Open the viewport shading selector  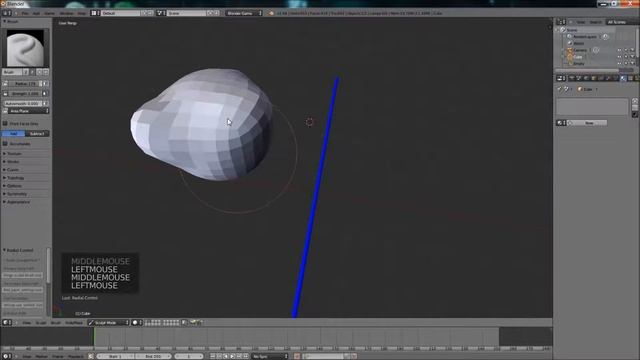pos(137,322)
